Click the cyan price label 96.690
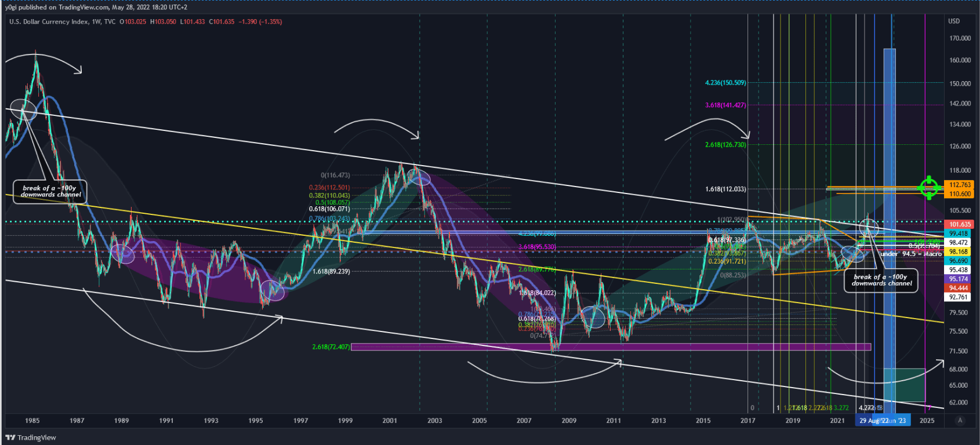 [959, 261]
